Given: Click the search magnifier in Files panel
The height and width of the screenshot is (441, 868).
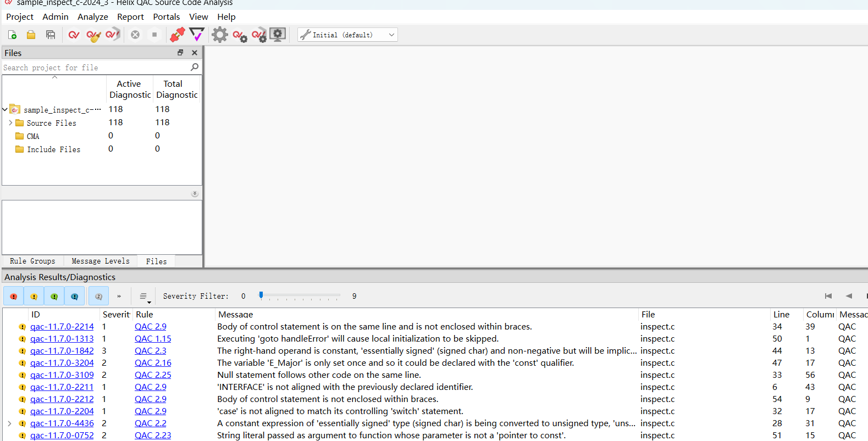Looking at the screenshot, I should 195,67.
